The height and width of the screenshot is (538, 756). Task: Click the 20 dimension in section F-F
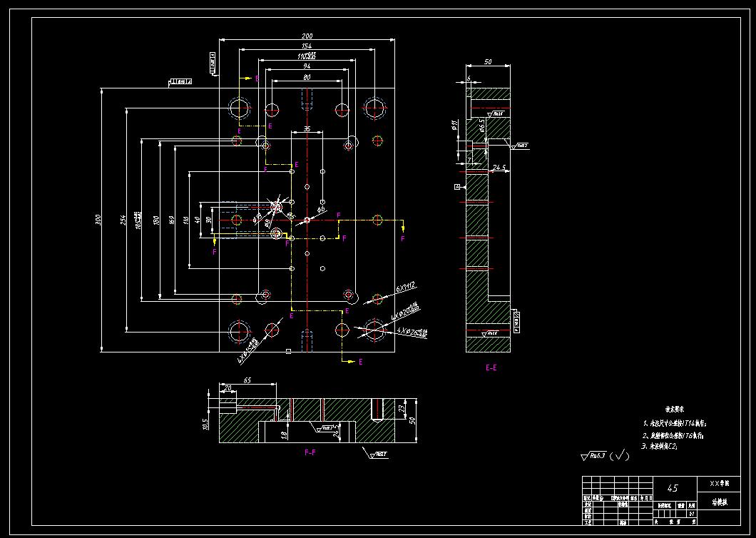point(228,388)
